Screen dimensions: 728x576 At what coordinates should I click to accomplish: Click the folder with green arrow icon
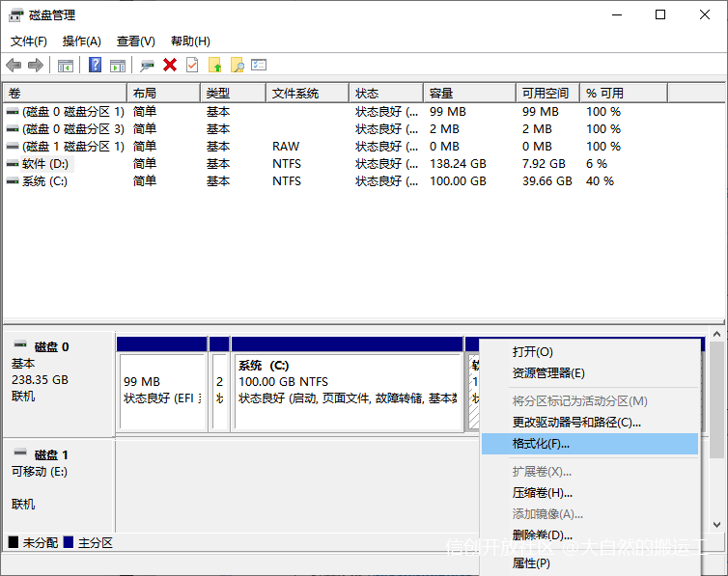click(215, 66)
